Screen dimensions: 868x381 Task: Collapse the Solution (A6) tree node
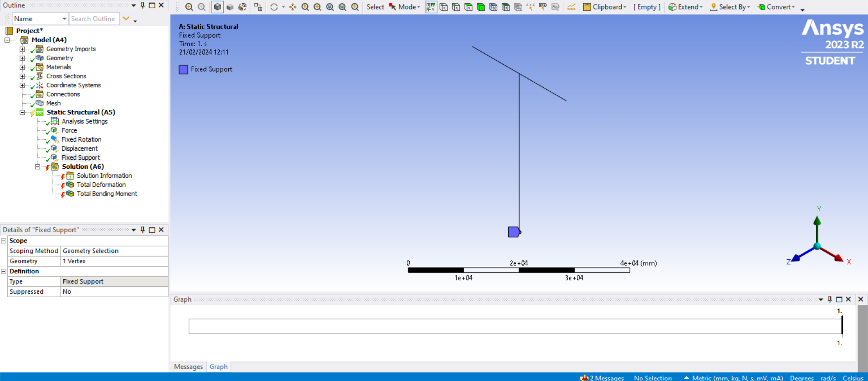pyautogui.click(x=38, y=167)
